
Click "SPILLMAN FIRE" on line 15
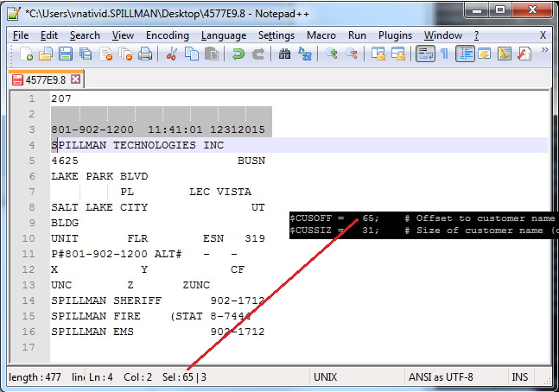(96, 317)
